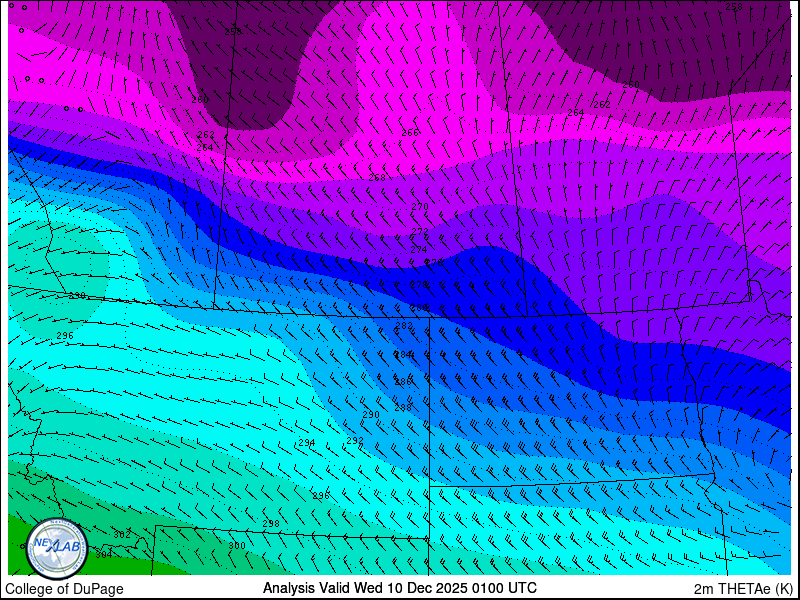Click the 268 contour label

click(377, 178)
